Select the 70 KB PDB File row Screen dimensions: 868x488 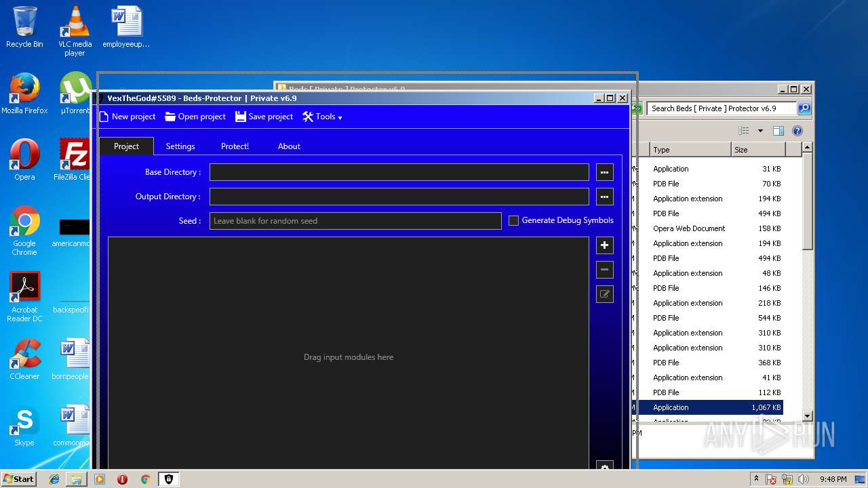(708, 184)
